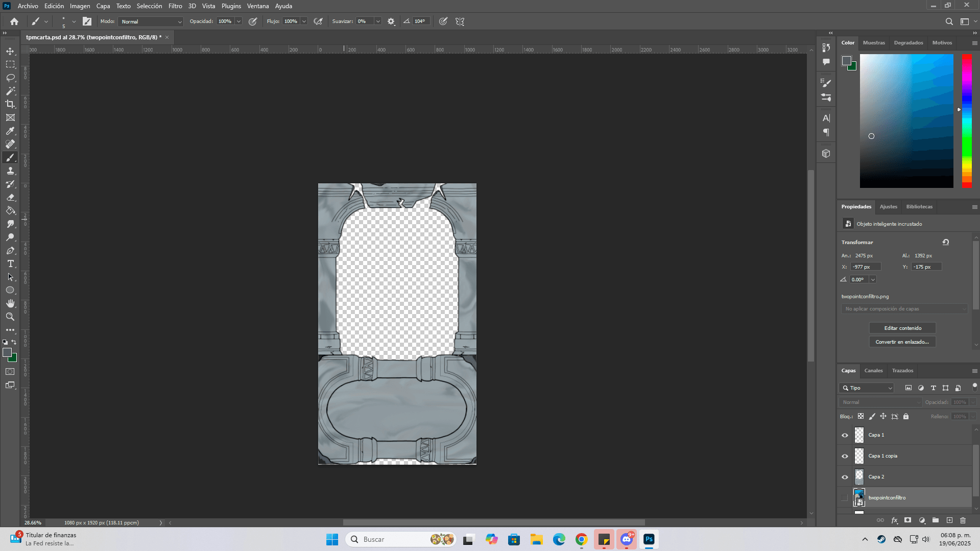
Task: Select the Eyedropper tool
Action: (10, 131)
